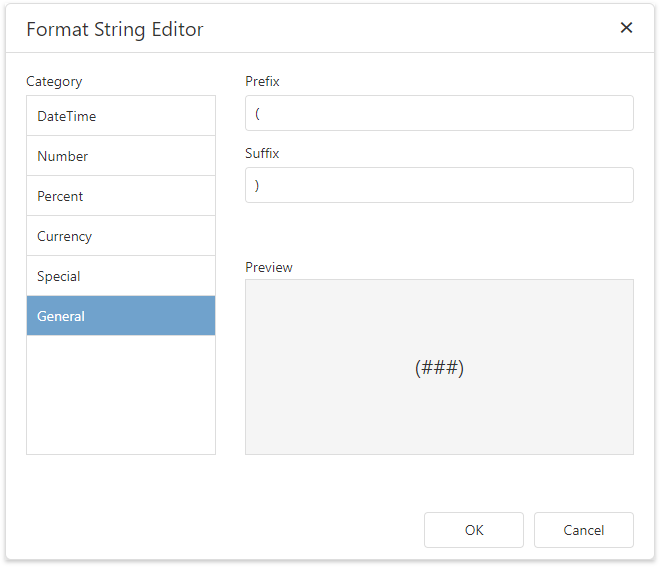
Task: Focus the Suffix text box
Action: point(439,185)
